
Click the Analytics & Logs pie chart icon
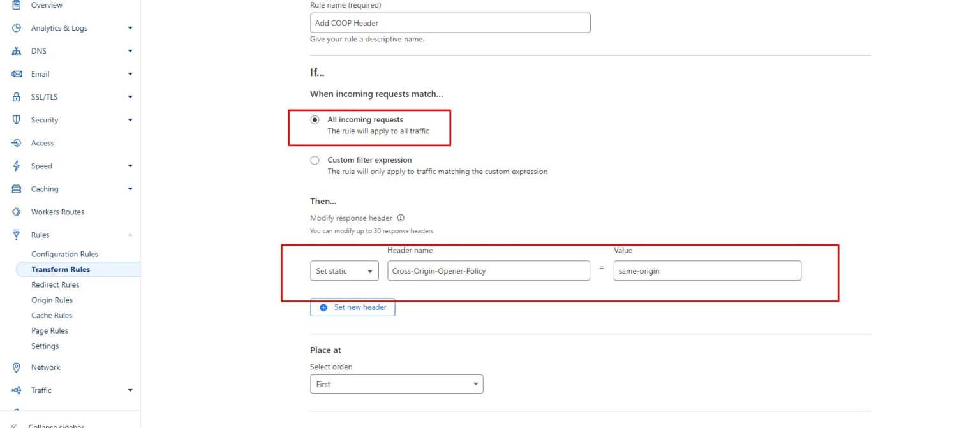coord(17,27)
